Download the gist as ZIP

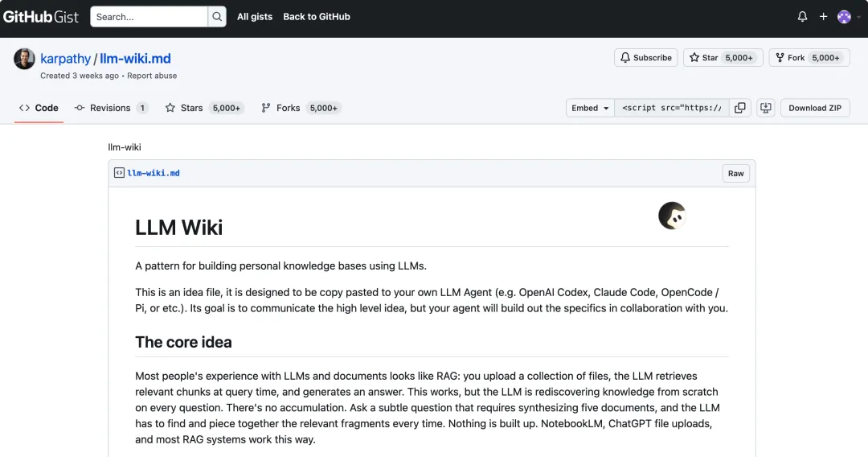815,108
